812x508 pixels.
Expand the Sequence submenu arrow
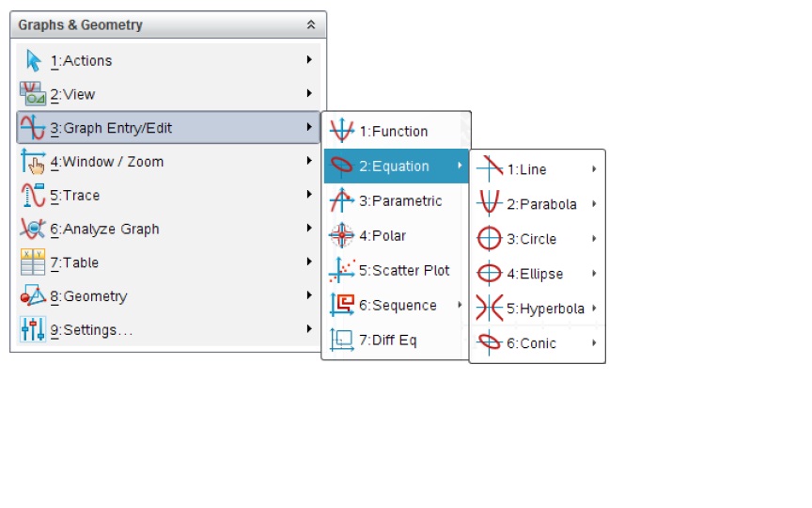460,305
